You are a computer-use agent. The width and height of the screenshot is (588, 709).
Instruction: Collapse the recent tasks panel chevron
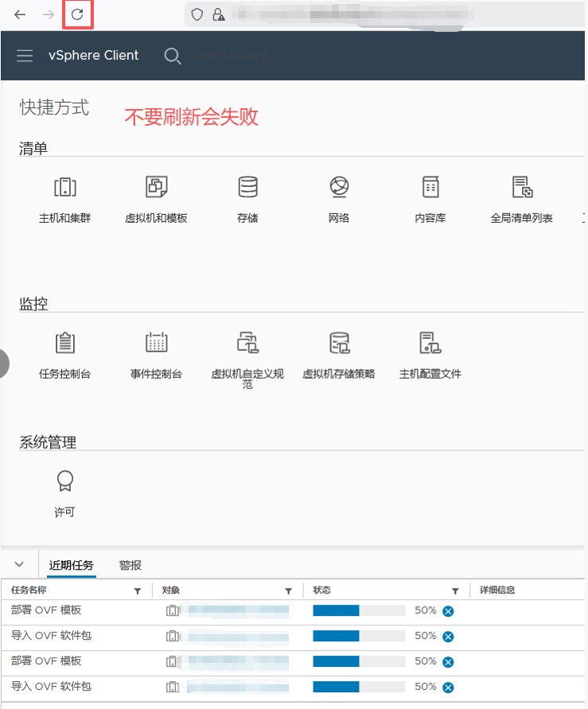click(x=19, y=564)
